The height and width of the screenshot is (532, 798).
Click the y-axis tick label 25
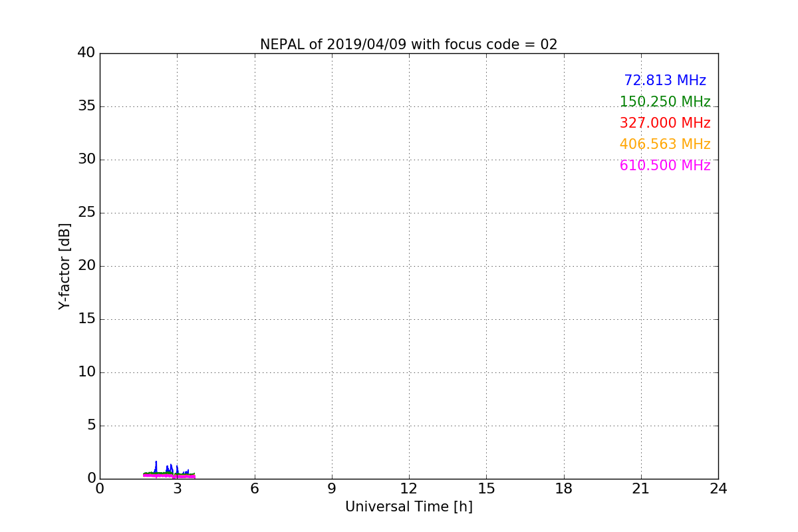86,213
